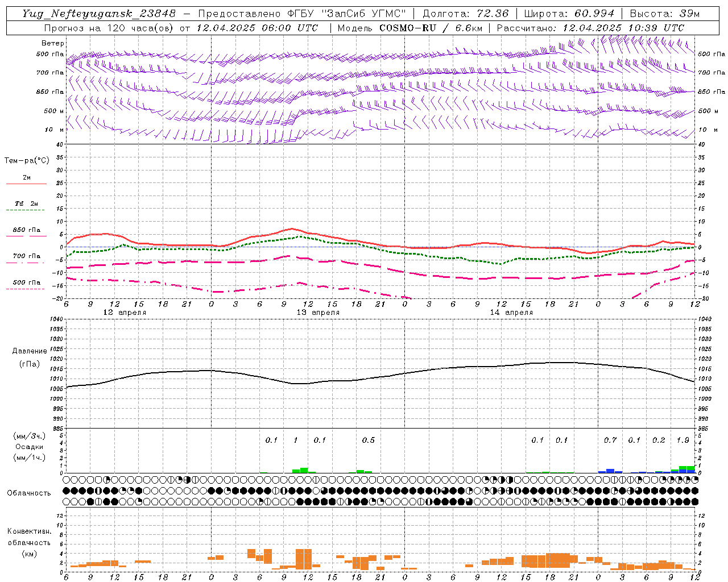Click the '12 апреля' date label
This screenshot has width=728, height=582.
[x=125, y=313]
